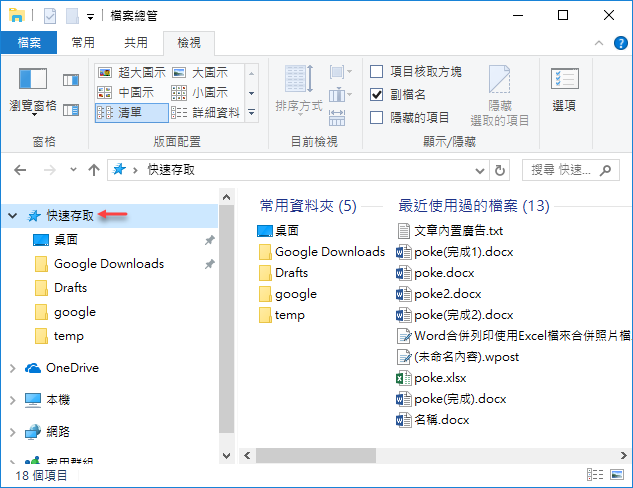Image resolution: width=633 pixels, height=488 pixels.
Task: Select the 檢視 View tab
Action: pyautogui.click(x=189, y=43)
